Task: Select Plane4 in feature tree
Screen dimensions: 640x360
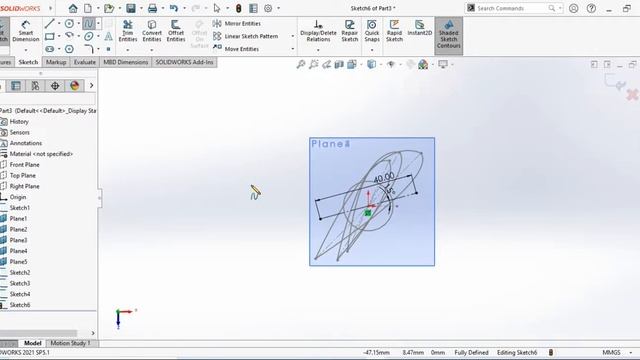Action: coord(18,251)
